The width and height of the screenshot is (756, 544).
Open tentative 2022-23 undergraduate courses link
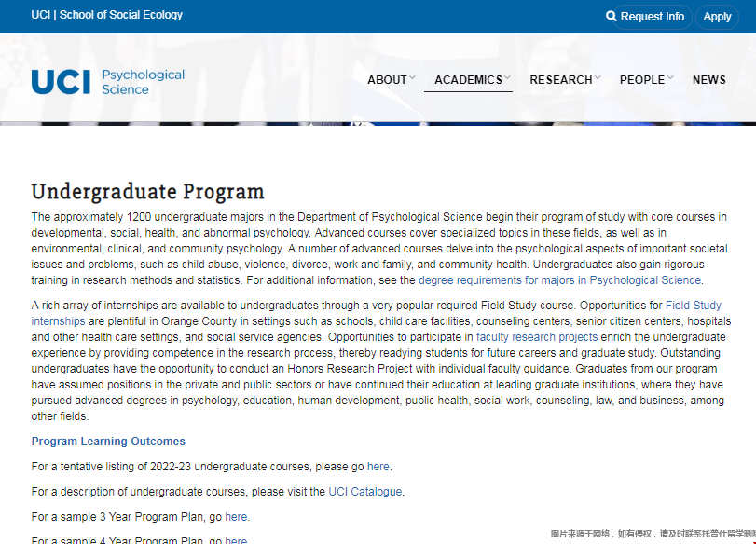(x=378, y=466)
